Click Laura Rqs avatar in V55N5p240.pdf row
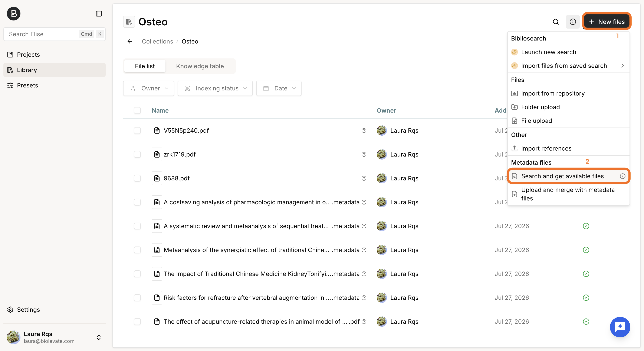 (381, 131)
